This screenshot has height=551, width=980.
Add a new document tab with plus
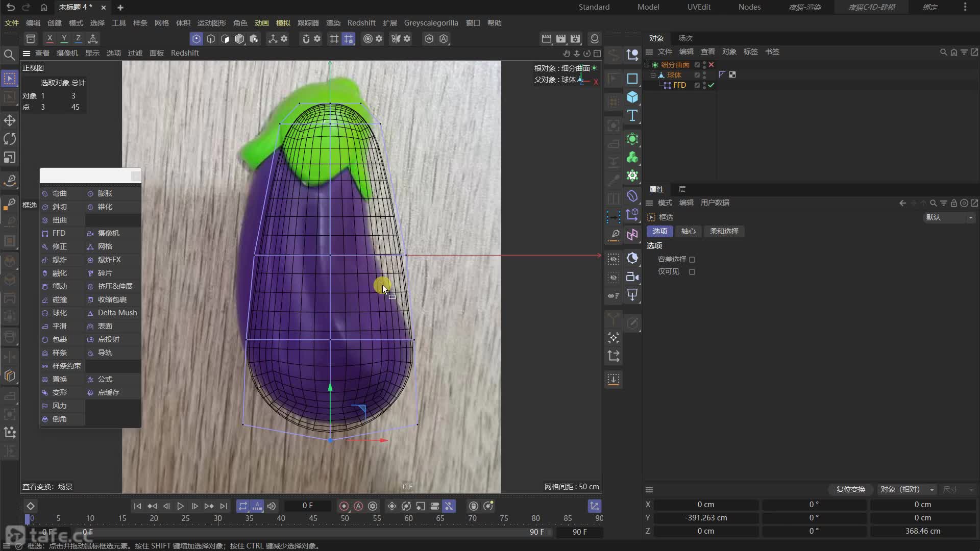click(x=120, y=7)
